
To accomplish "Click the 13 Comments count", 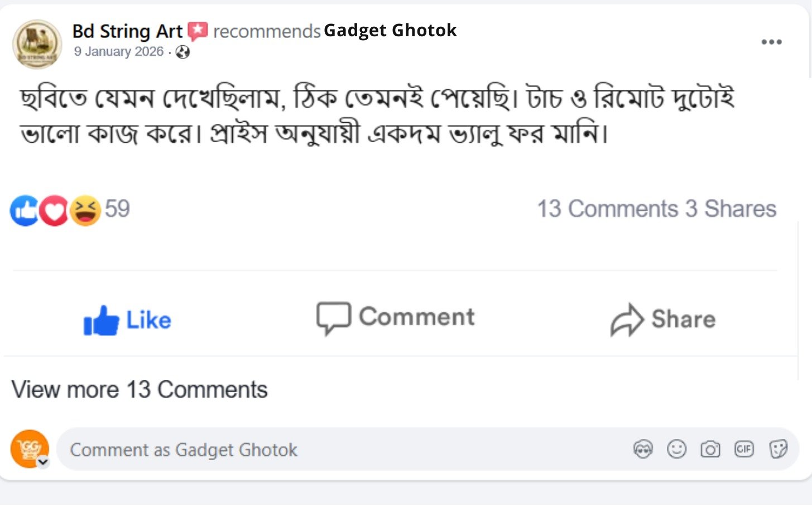I will tap(607, 209).
